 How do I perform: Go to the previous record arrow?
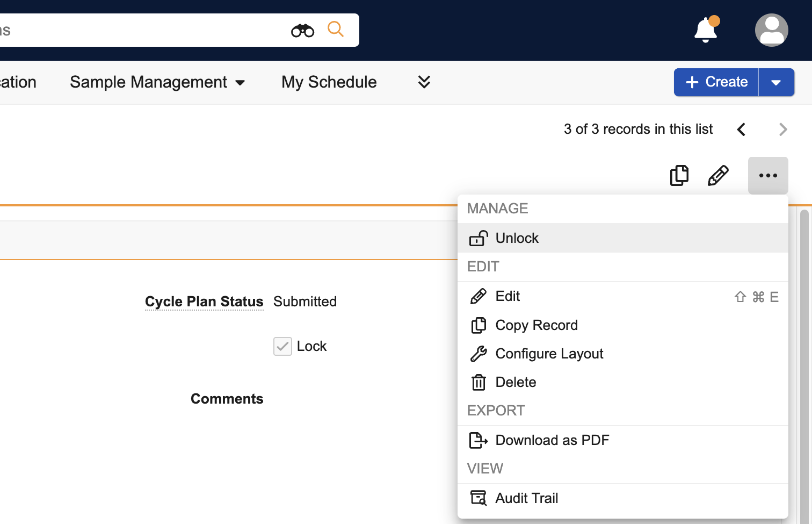[742, 130]
